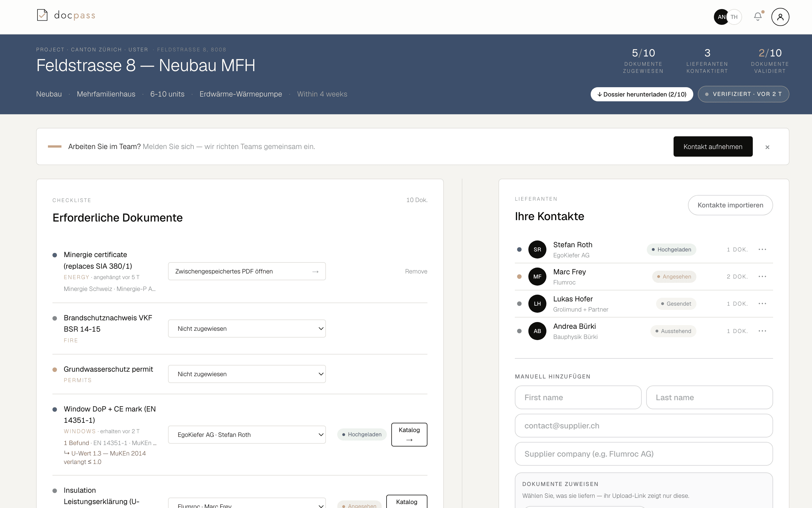
Task: Click the AB avatar of Andrea Bürki
Action: tap(537, 331)
